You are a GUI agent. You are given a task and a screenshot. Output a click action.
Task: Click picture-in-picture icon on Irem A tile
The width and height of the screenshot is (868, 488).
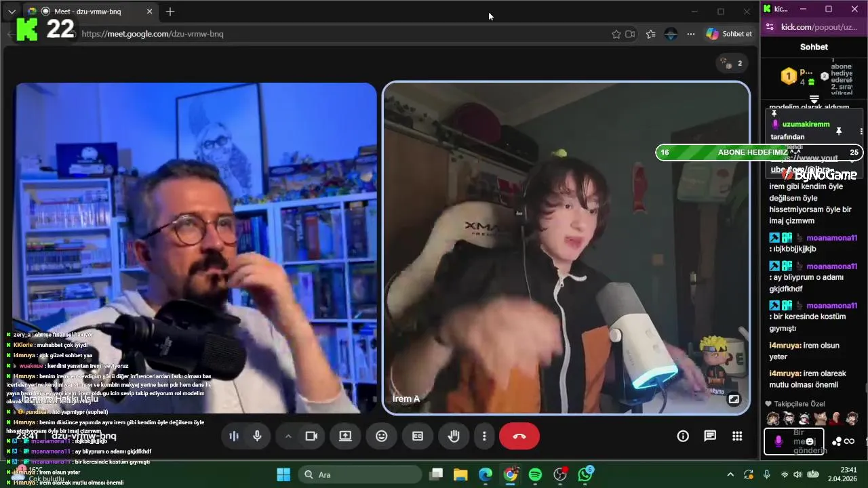[x=734, y=399]
